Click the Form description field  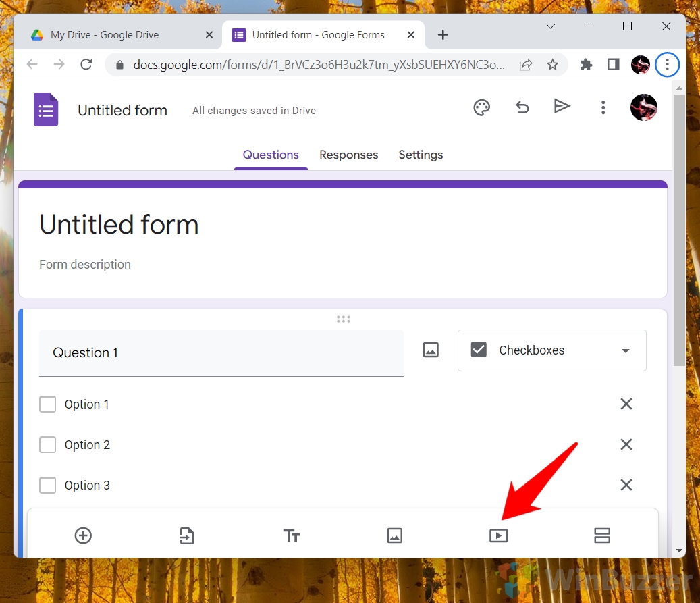85,265
